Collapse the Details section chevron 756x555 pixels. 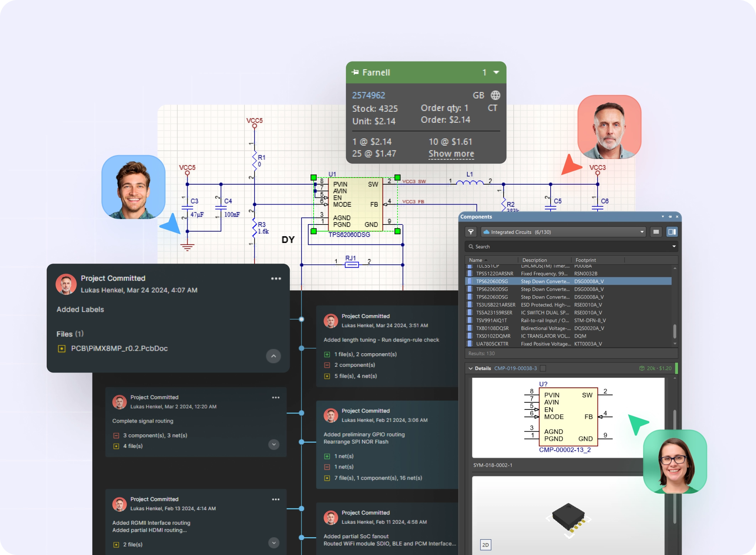pyautogui.click(x=471, y=369)
